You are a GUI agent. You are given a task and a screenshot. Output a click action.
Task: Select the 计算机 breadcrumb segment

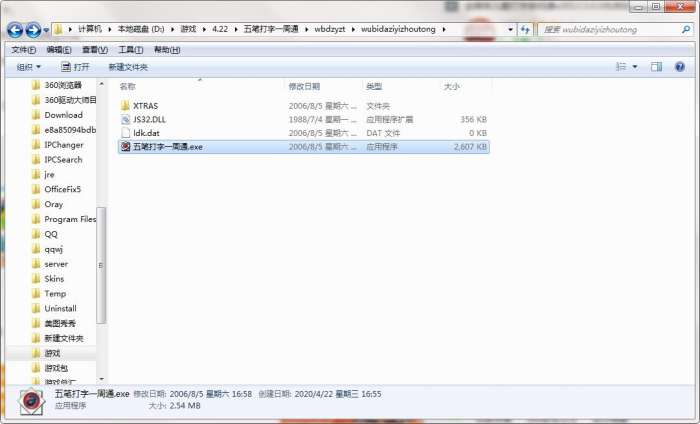pos(90,29)
